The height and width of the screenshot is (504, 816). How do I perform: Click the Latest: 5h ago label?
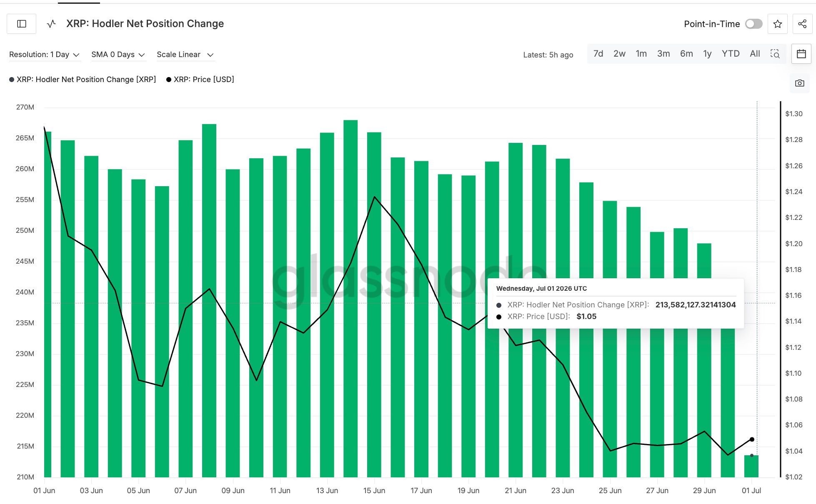(x=548, y=55)
